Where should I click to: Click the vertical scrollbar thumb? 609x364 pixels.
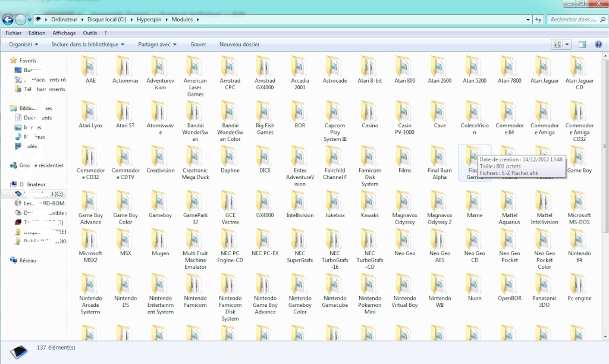click(605, 146)
